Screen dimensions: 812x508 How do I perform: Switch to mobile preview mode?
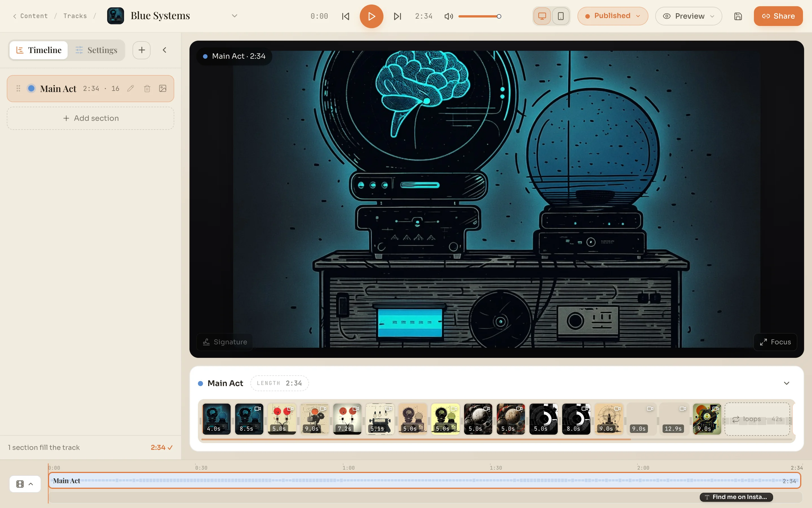(x=561, y=16)
